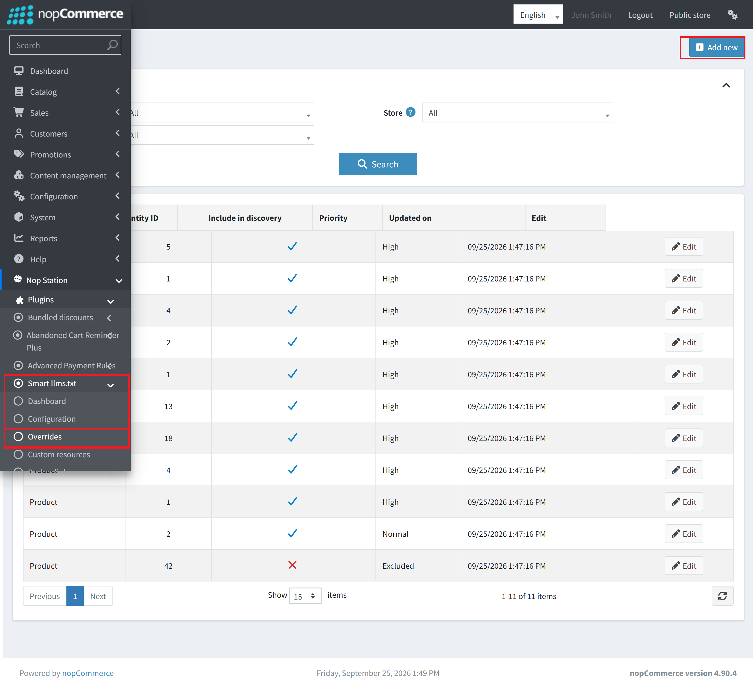Open Advanced Payment Rules menu
Screen dimensions: 753x700
tap(65, 365)
